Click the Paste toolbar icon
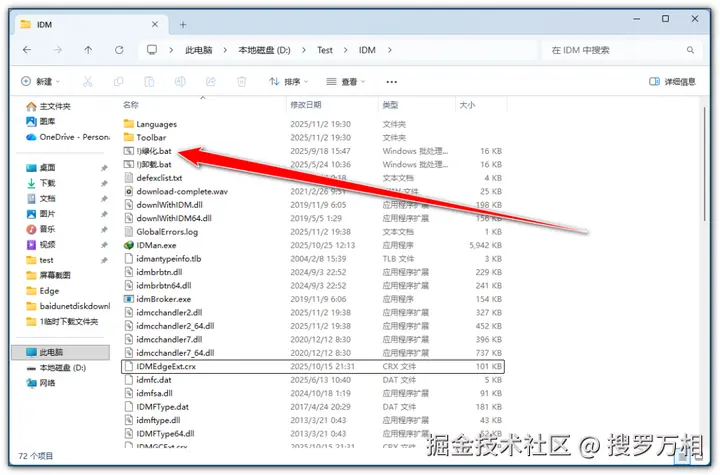The width and height of the screenshot is (720, 475). [x=149, y=82]
